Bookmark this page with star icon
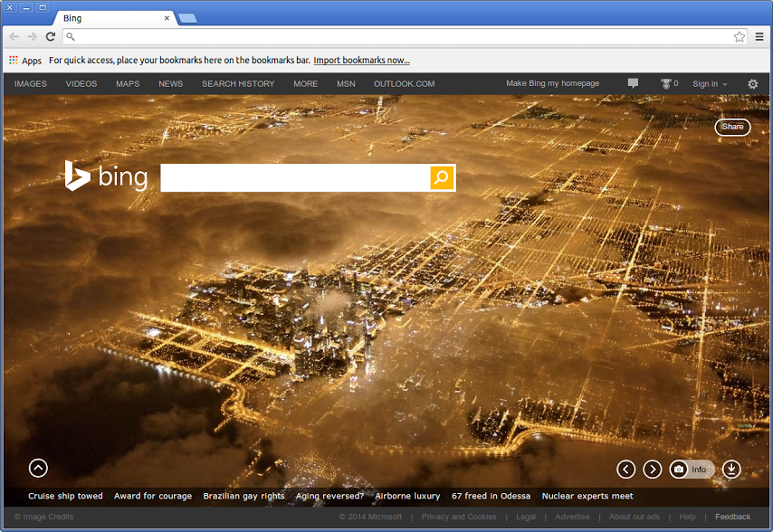Screen dimensions: 773x532 pyautogui.click(x=740, y=37)
